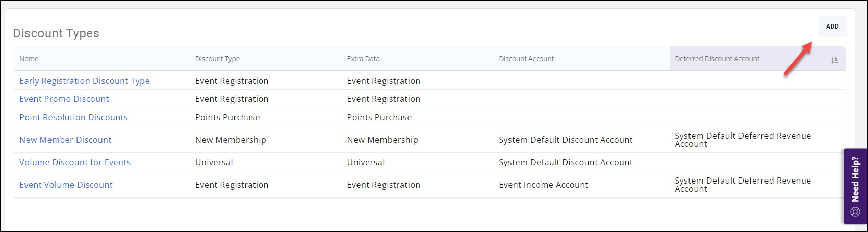The width and height of the screenshot is (868, 232).
Task: Open the Event Promo Discount link
Action: (x=64, y=99)
